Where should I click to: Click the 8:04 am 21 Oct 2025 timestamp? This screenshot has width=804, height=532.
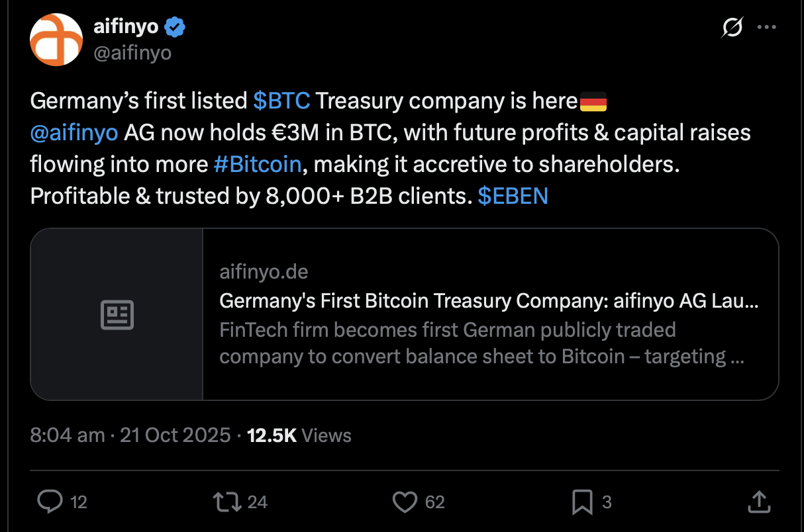point(130,435)
